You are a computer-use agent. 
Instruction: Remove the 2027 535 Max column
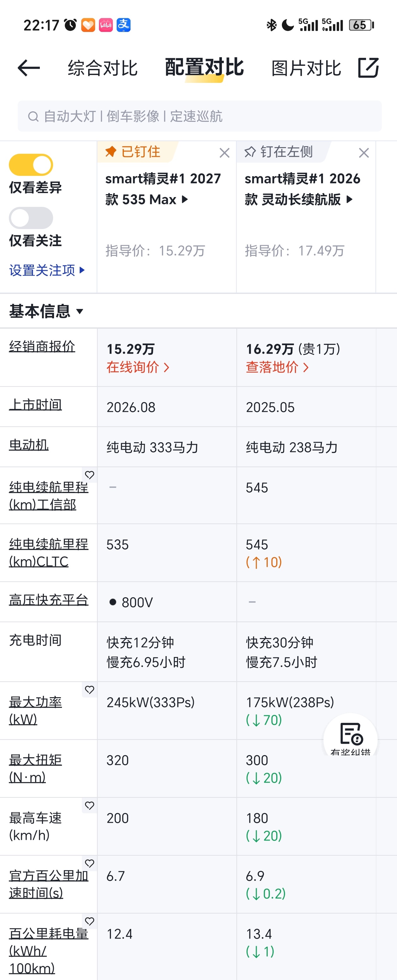tap(224, 153)
